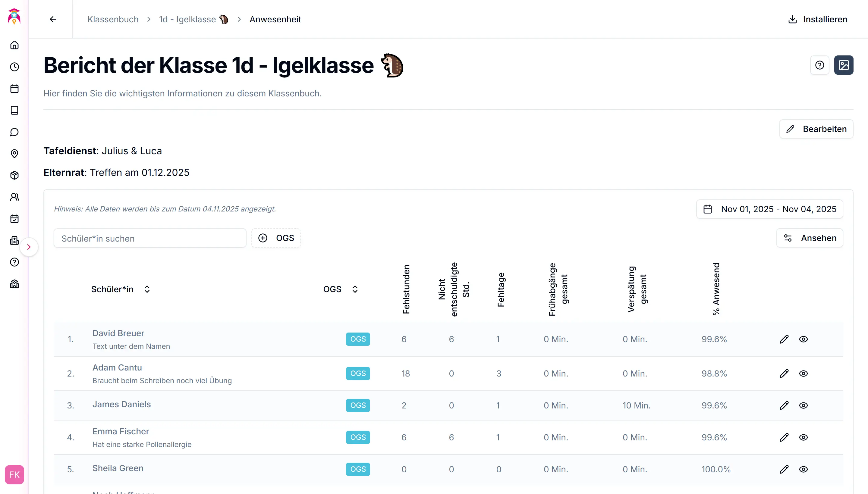This screenshot has width=868, height=494.
Task: Edit David Breuer's row with pencil icon
Action: 784,339
